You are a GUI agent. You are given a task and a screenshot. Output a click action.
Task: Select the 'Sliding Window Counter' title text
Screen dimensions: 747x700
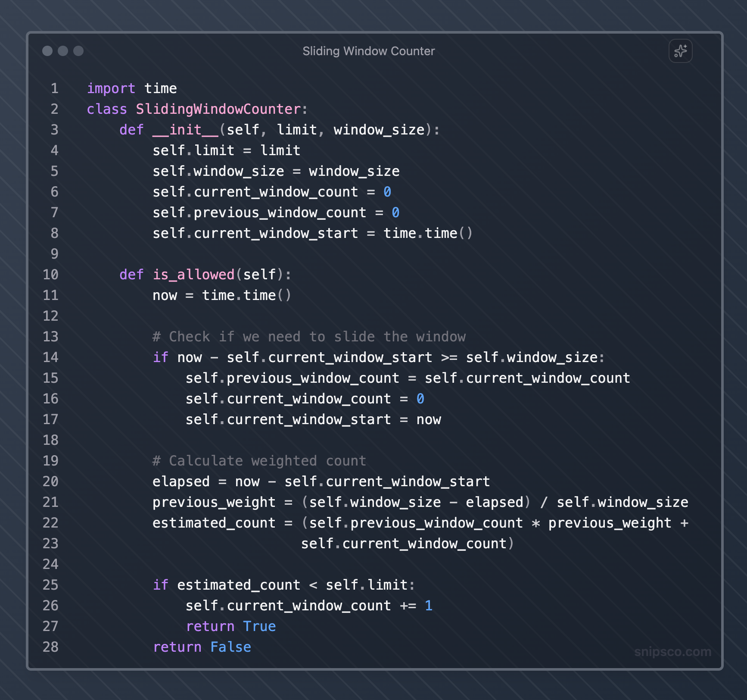pyautogui.click(x=368, y=51)
